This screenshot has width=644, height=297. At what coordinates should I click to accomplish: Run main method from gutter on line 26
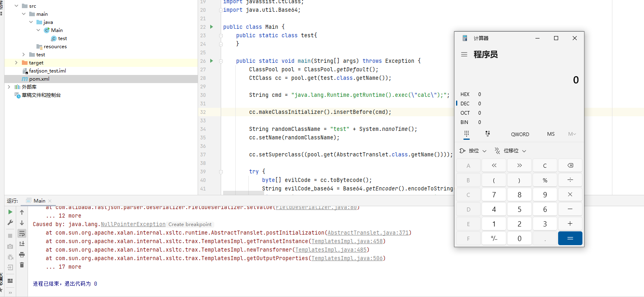tap(211, 61)
